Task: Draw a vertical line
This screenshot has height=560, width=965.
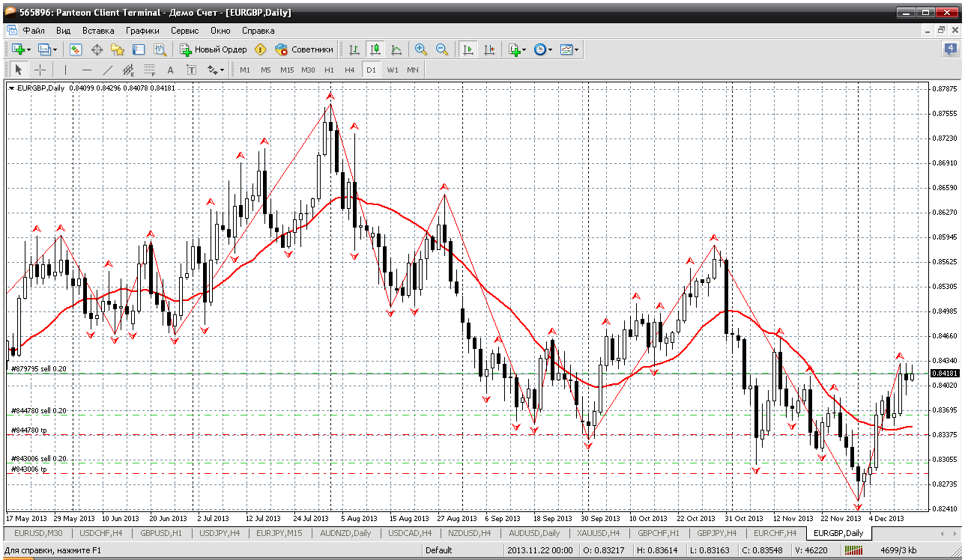Action: [66, 70]
